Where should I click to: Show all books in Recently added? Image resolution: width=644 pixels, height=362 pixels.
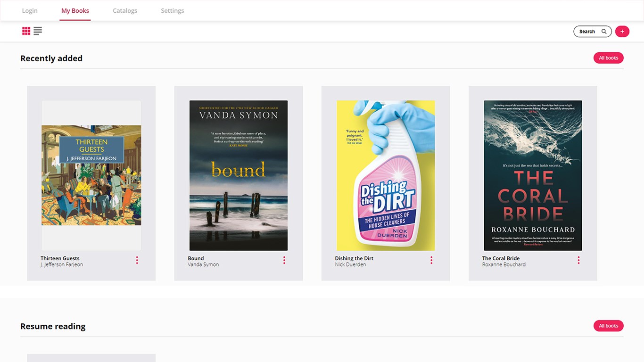[608, 58]
